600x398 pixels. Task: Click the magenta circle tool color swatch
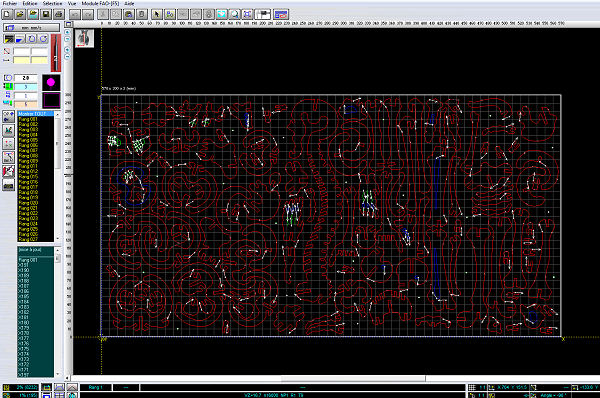click(51, 82)
